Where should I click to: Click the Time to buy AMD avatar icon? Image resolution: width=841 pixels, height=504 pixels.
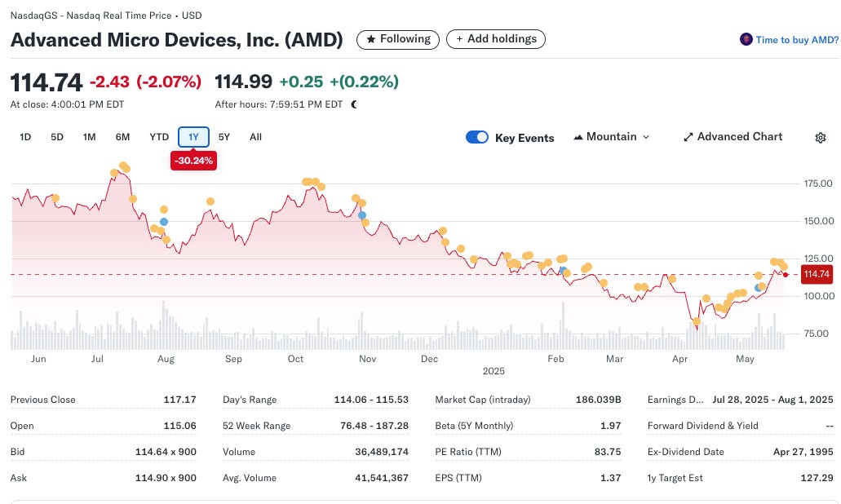point(746,39)
